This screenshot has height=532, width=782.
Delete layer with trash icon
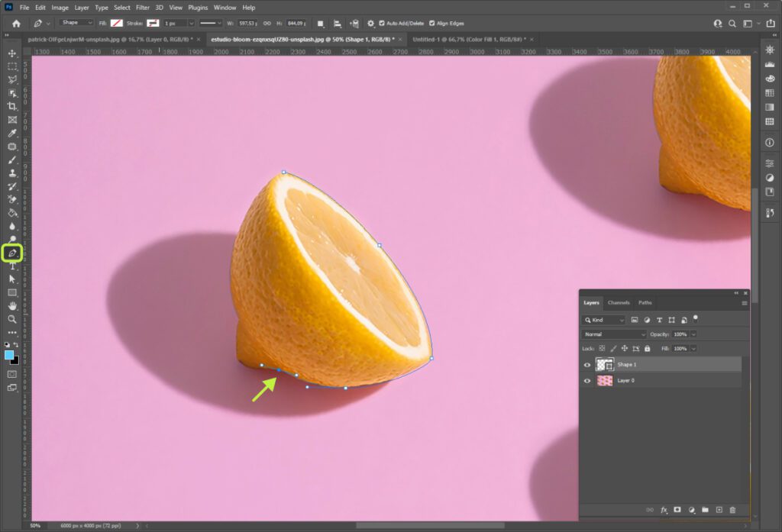[x=732, y=510]
